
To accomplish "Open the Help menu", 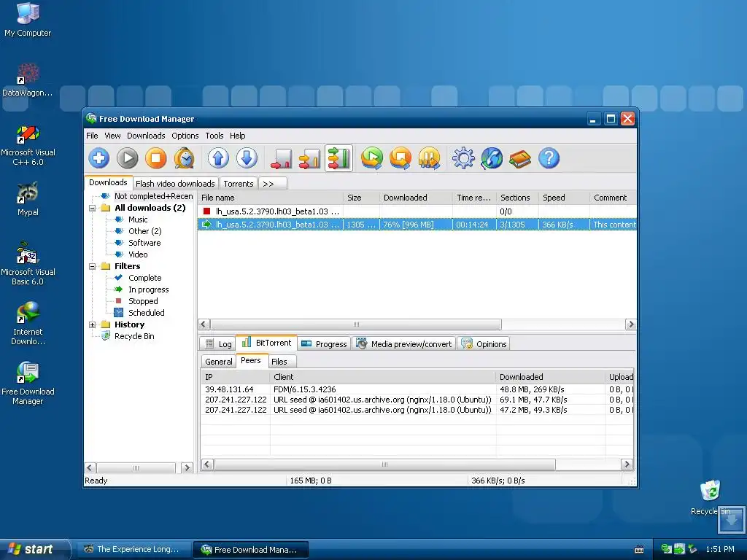I will [237, 136].
